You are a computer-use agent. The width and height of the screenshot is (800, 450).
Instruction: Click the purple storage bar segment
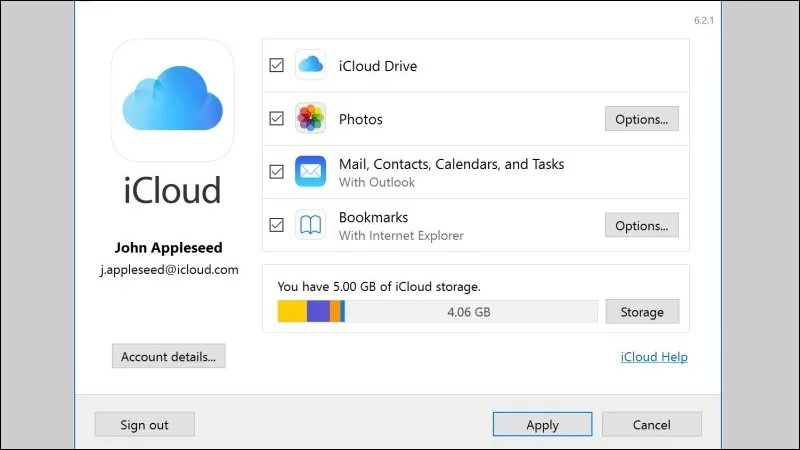318,311
